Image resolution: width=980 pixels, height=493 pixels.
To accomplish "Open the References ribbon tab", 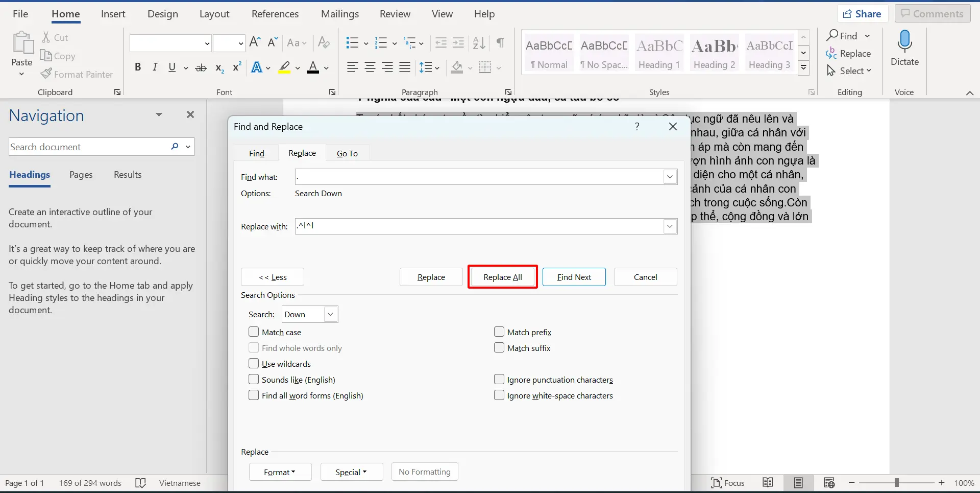I will click(275, 14).
